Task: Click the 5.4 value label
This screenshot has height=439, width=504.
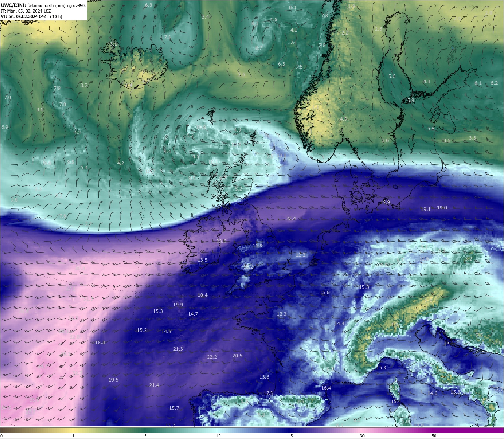Action: pos(84,168)
